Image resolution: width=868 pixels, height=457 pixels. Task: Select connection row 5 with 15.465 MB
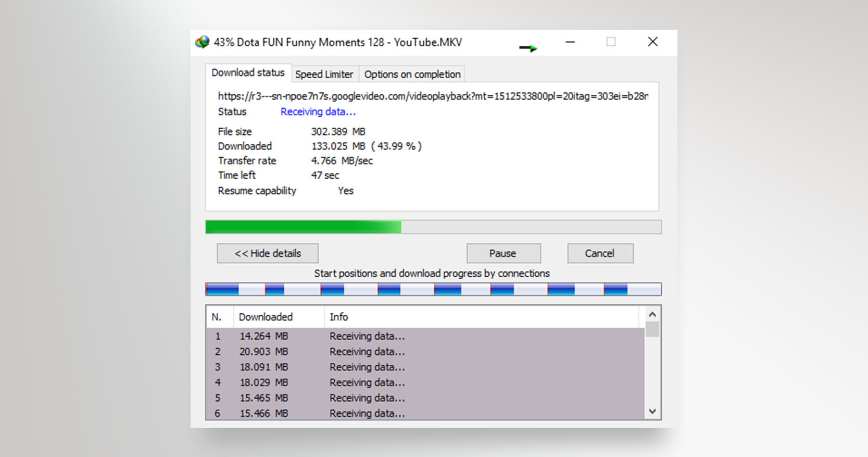(x=425, y=398)
